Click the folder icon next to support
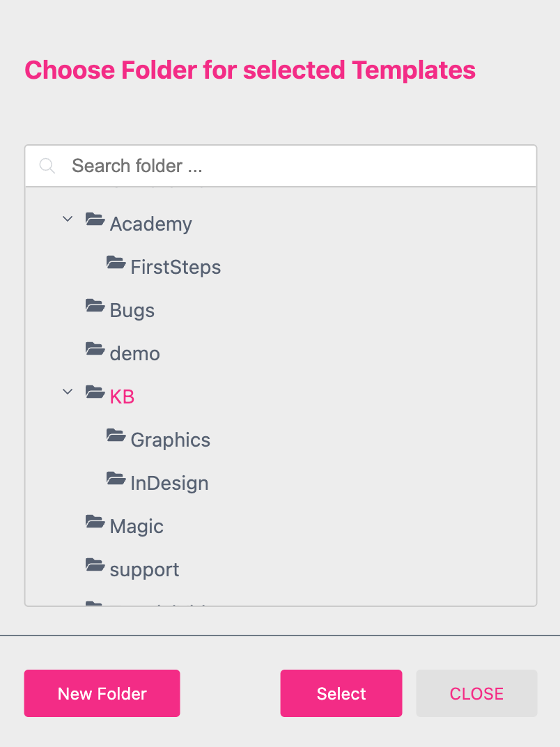This screenshot has width=560, height=747. pyautogui.click(x=95, y=564)
